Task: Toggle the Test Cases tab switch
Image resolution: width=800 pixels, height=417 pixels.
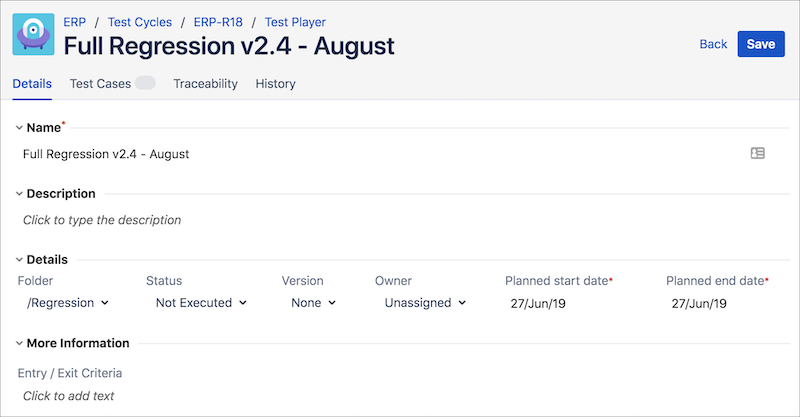Action: click(145, 84)
